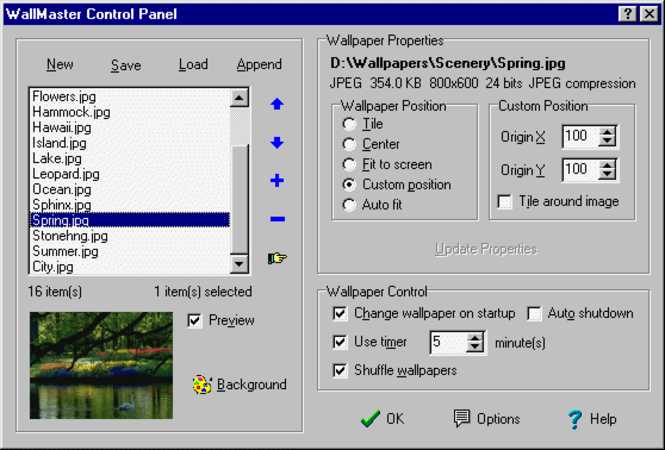Open the Options dialog button
The image size is (665, 450).
[x=487, y=419]
